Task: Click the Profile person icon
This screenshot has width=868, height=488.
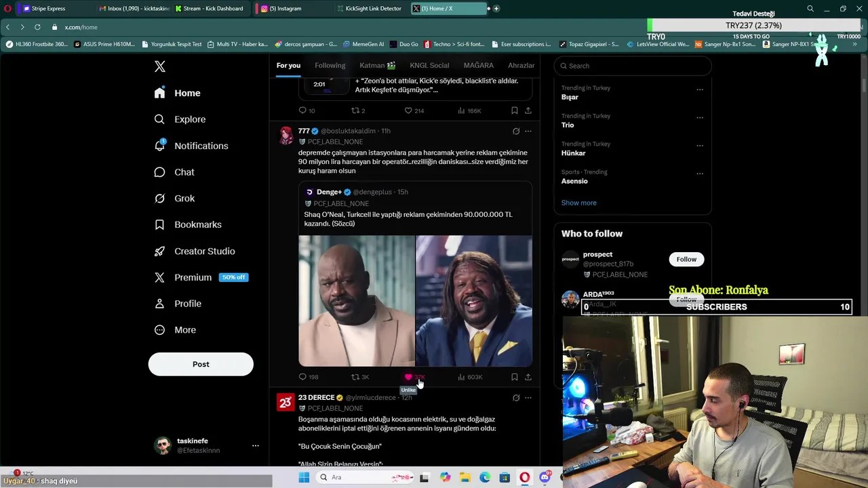Action: click(x=159, y=304)
